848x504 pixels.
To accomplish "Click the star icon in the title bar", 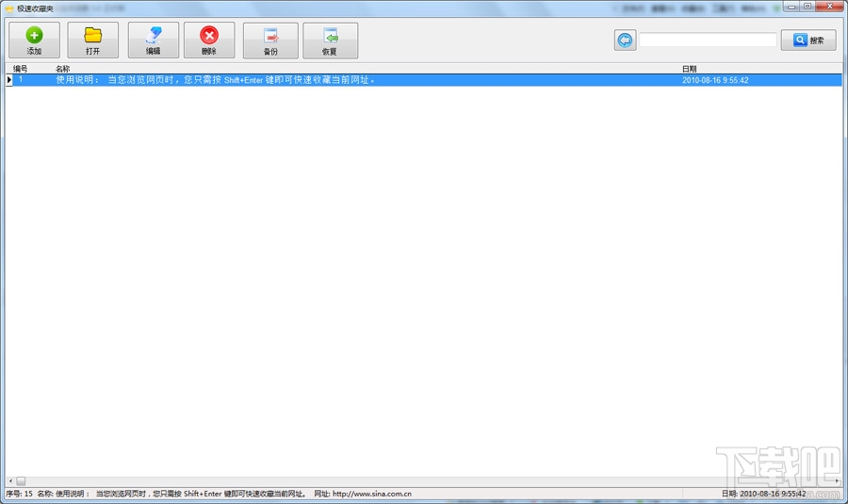I will (x=9, y=8).
